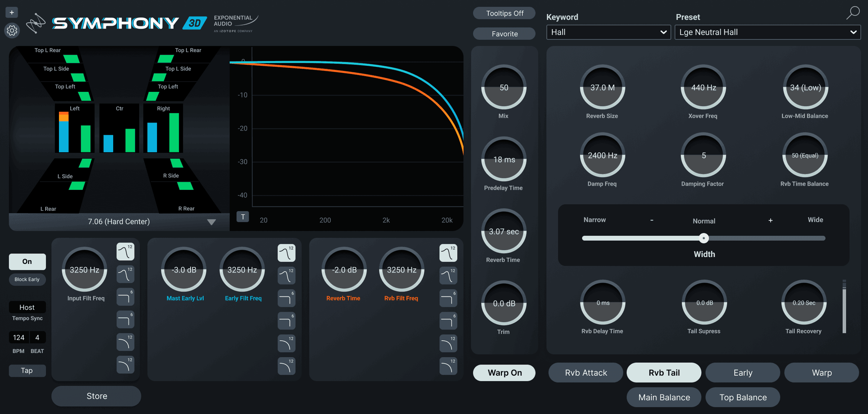868x414 pixels.
Task: Click the Damp Freq knob showing 2400 Hz
Action: coord(603,155)
